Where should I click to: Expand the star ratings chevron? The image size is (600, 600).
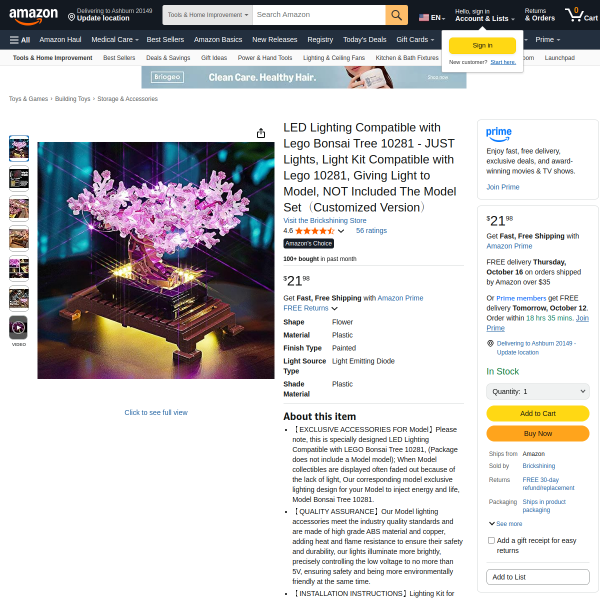click(x=341, y=231)
